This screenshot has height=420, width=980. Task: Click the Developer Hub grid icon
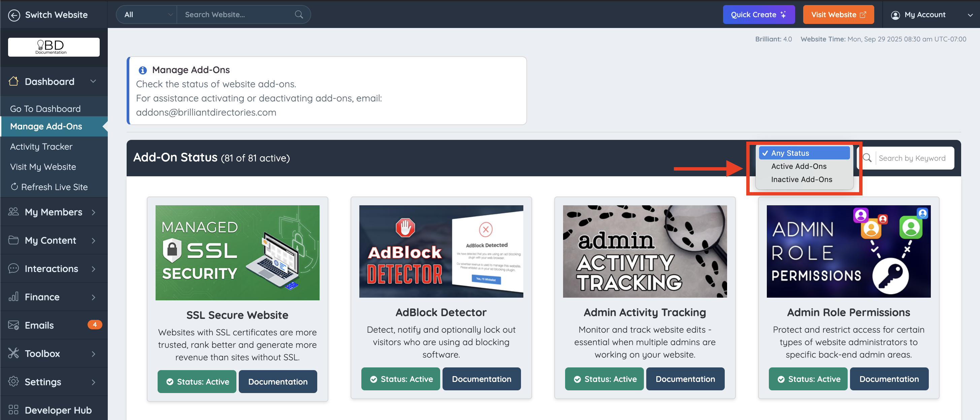pos(14,410)
